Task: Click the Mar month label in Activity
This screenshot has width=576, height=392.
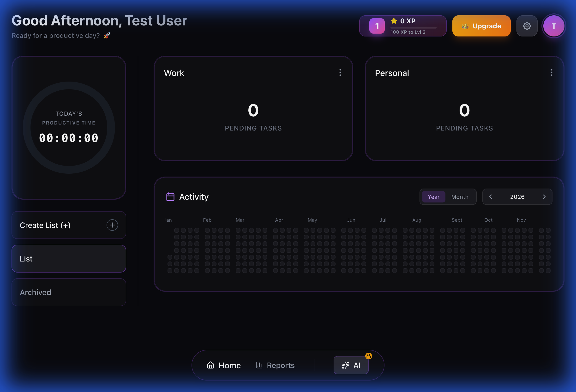Action: pyautogui.click(x=240, y=220)
